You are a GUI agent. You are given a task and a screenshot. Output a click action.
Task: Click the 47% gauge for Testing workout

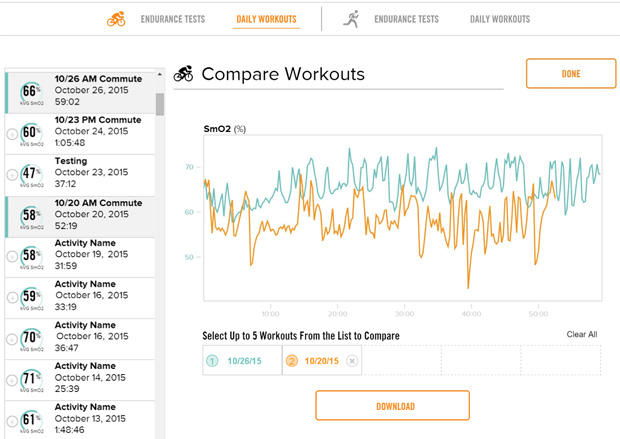pyautogui.click(x=30, y=176)
